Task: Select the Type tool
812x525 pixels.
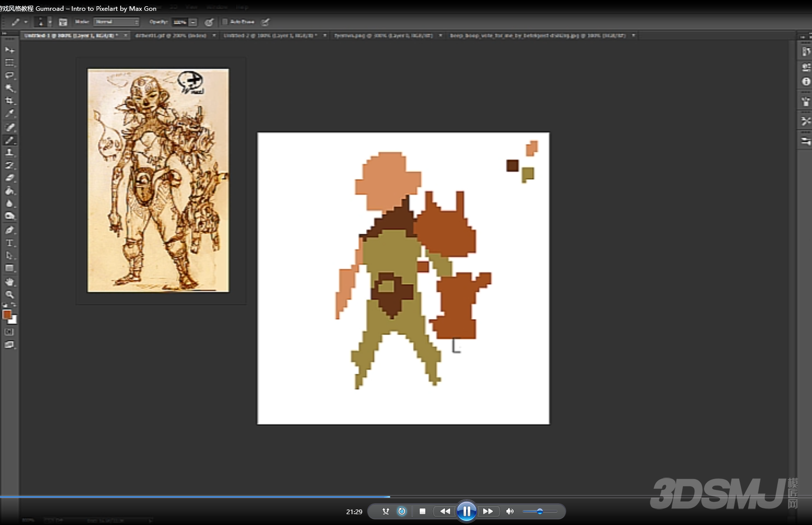Action: click(x=9, y=243)
